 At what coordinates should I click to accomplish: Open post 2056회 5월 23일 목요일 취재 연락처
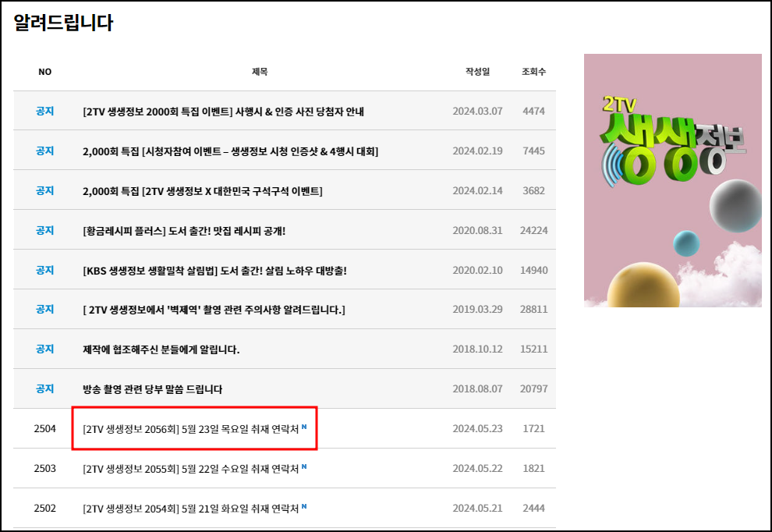coord(190,429)
